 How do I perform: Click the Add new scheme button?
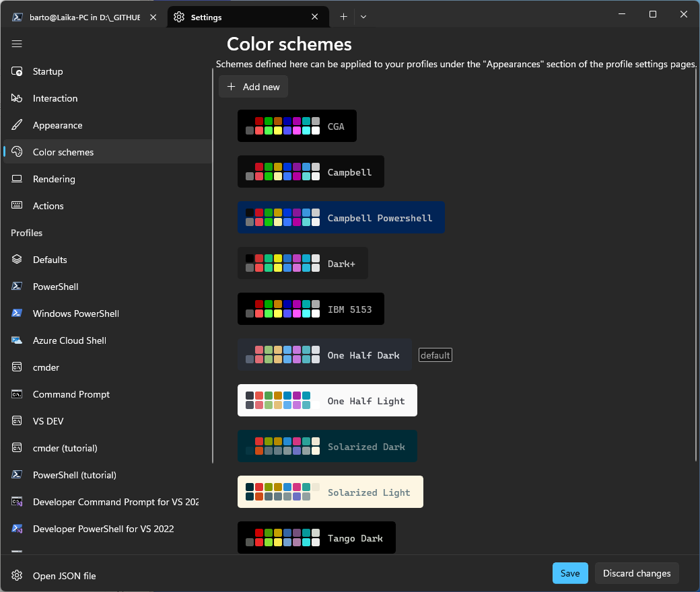[x=254, y=87]
